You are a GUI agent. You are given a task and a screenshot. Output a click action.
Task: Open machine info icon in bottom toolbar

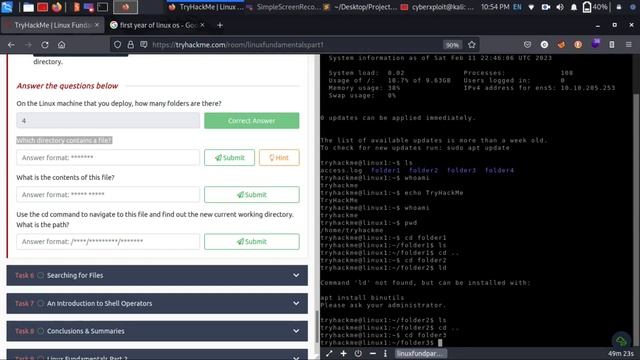coord(385,353)
